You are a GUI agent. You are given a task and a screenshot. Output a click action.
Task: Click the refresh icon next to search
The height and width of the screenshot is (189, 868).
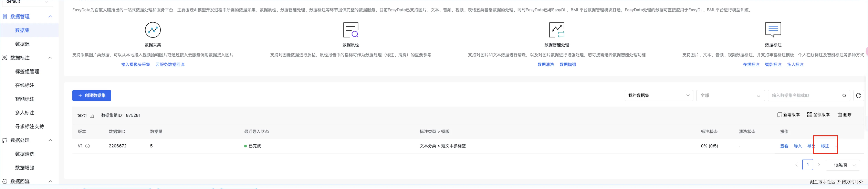pyautogui.click(x=858, y=96)
